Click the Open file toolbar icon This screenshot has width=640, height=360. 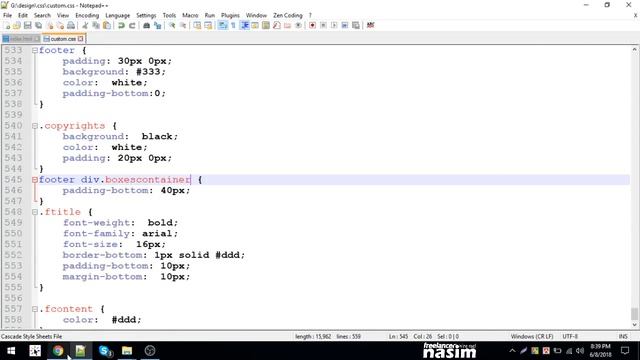(17, 25)
